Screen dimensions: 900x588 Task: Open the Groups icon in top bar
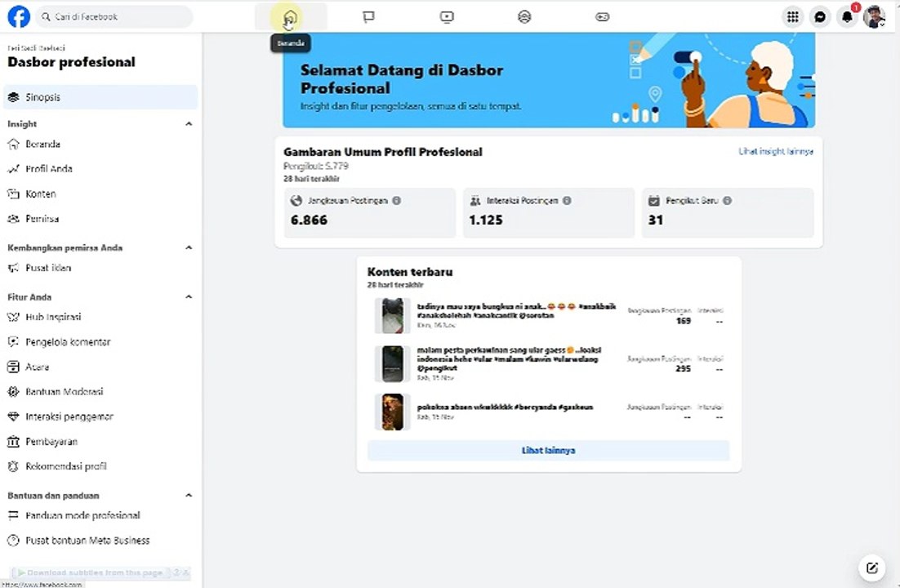[x=524, y=16]
